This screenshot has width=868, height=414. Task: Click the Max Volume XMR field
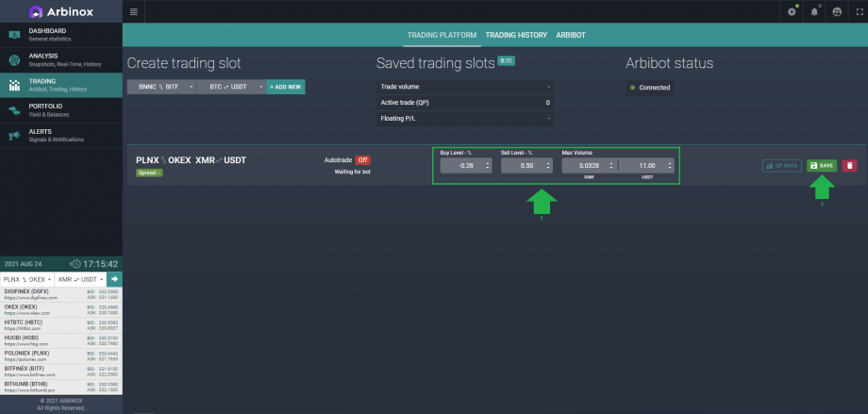[x=589, y=165]
